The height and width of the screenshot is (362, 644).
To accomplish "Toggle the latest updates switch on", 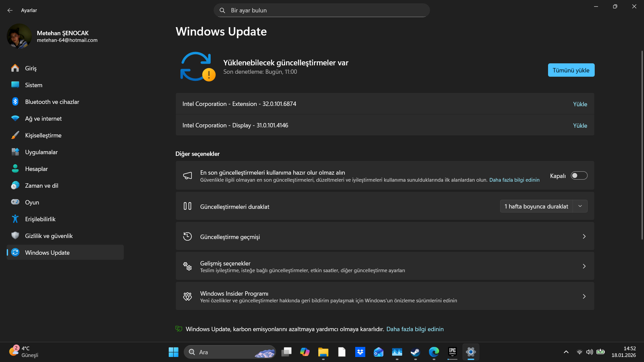I will 579,176.
